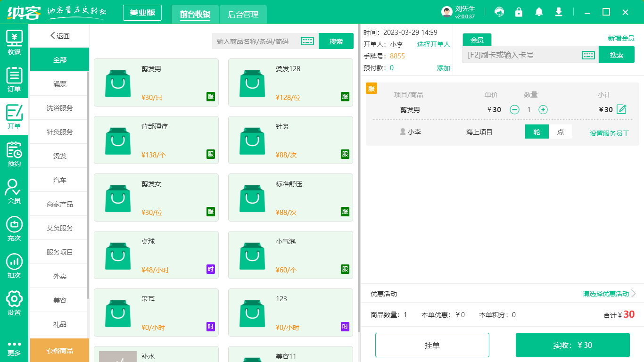
Task: Expand the 请选择优惠活动 promotions selector
Action: pos(605,293)
